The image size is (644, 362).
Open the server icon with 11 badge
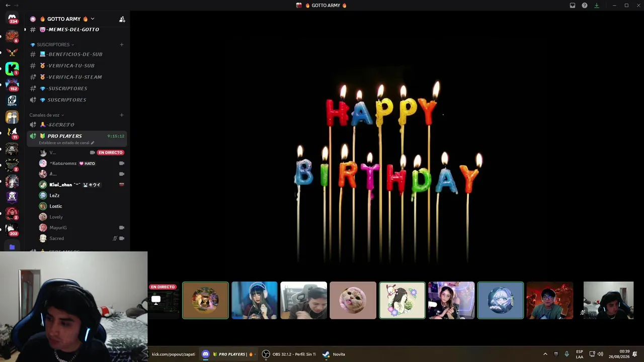click(x=12, y=133)
